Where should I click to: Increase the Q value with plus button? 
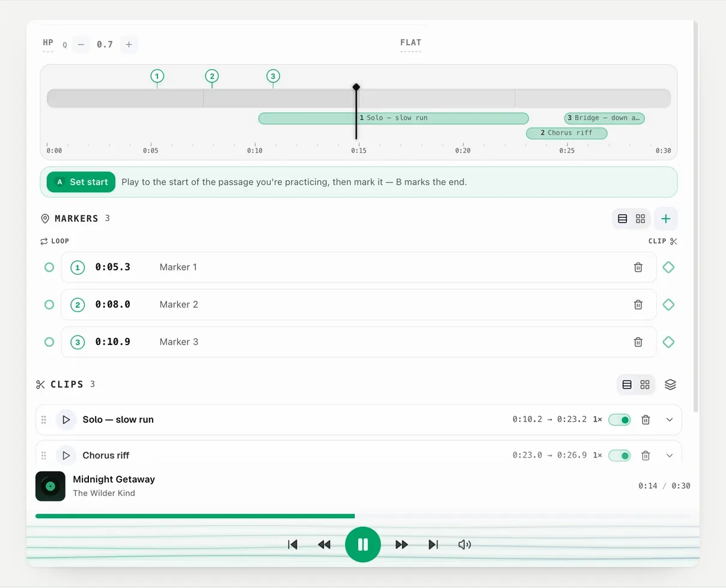pyautogui.click(x=129, y=44)
